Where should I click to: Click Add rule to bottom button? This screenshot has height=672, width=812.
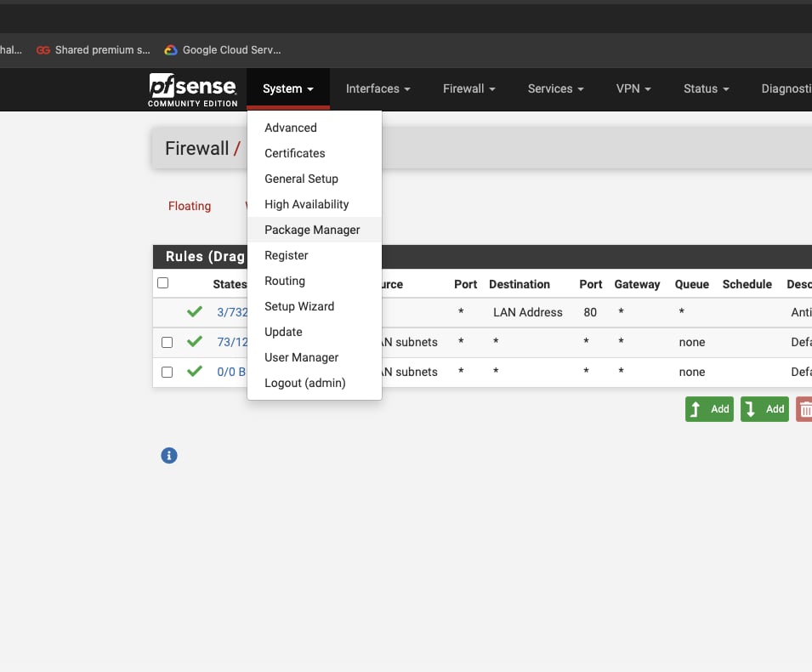(764, 409)
